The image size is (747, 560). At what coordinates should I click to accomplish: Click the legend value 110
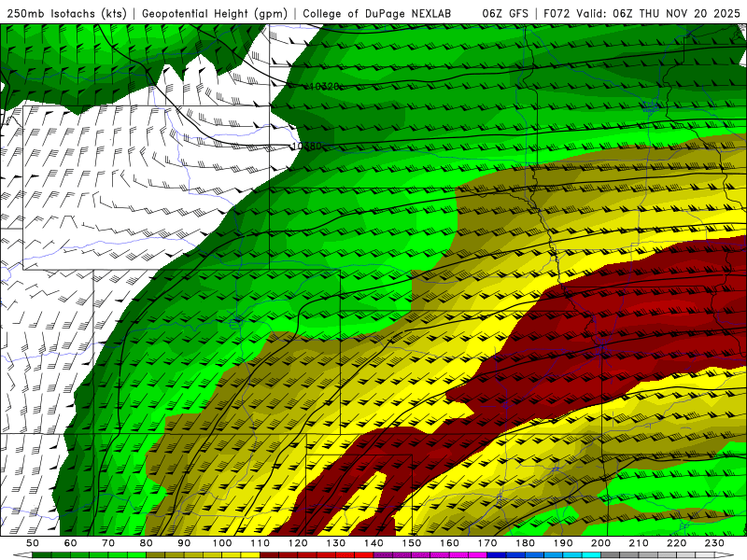point(261,543)
